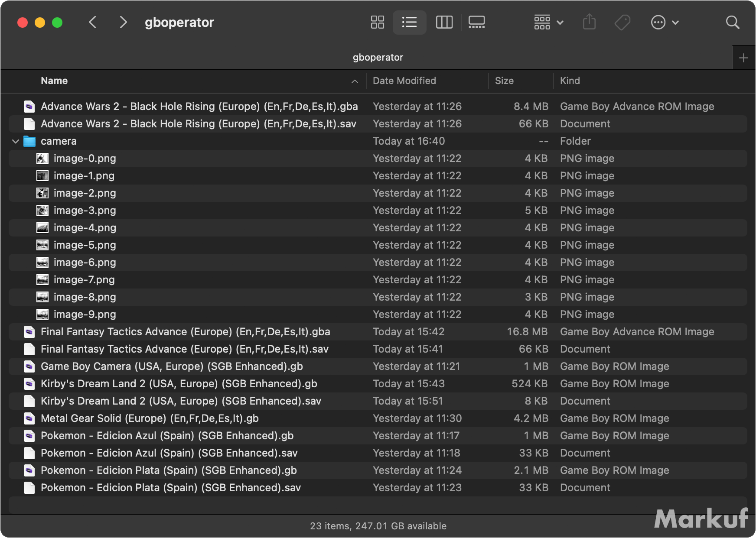Sort by the Name column header

point(54,81)
